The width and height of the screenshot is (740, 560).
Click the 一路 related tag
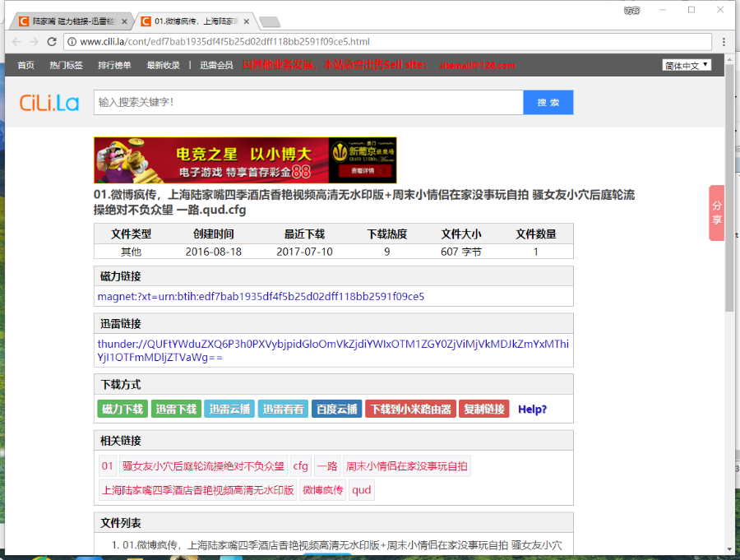[x=326, y=466]
